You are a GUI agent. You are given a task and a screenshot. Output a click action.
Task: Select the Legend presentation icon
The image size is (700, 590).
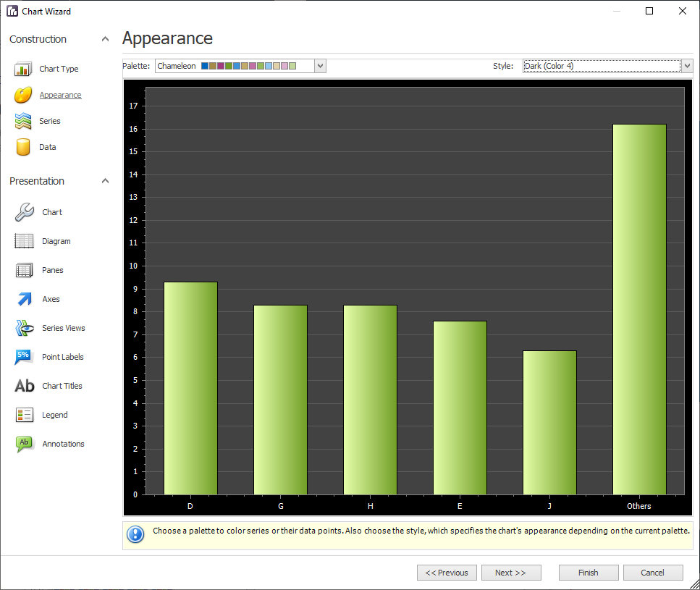pyautogui.click(x=23, y=414)
